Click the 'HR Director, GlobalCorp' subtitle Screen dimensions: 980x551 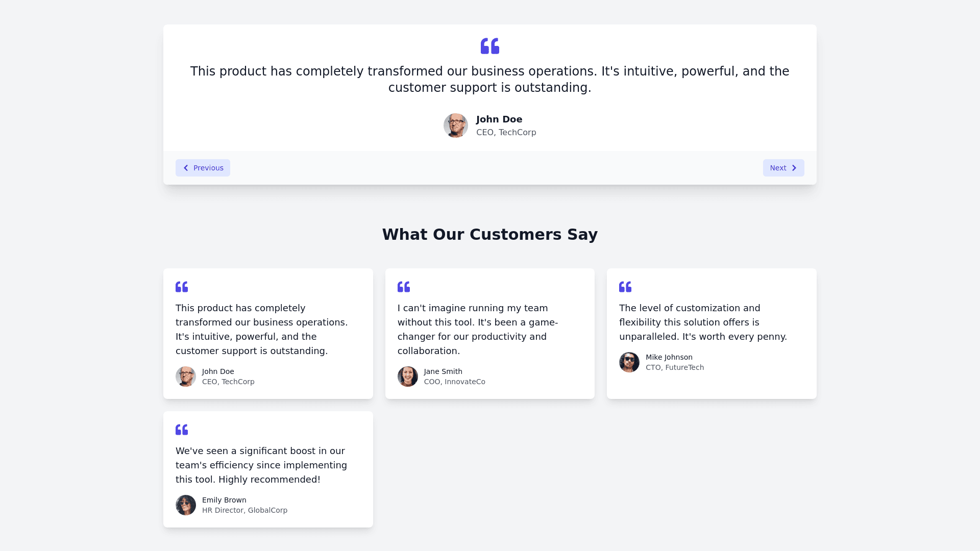point(244,510)
